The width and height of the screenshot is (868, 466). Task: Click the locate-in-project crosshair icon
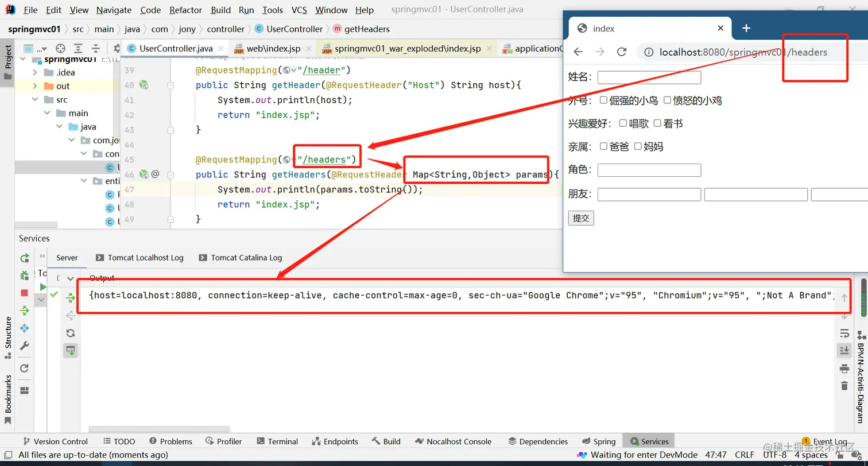60,48
